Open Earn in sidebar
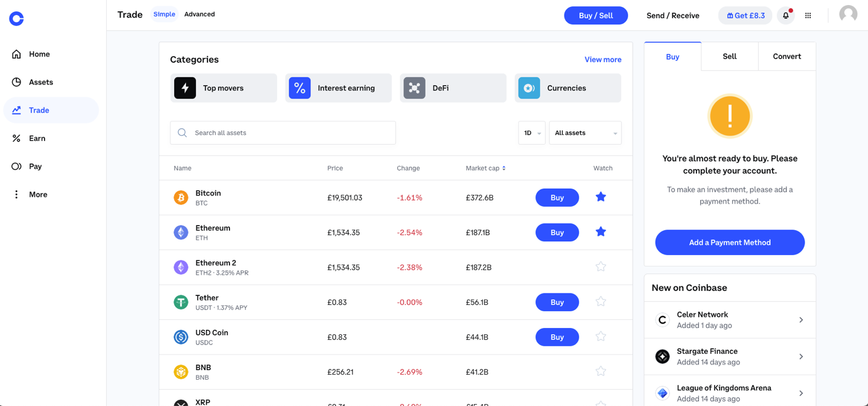 coord(51,138)
